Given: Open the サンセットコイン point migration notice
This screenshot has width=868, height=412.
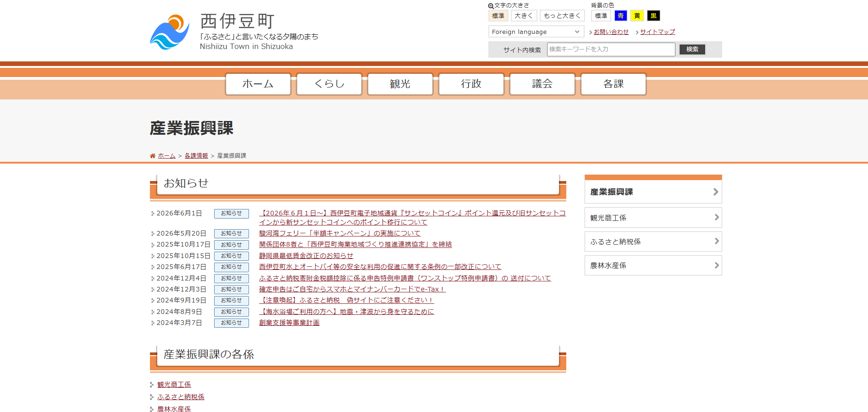Looking at the screenshot, I should coord(412,218).
